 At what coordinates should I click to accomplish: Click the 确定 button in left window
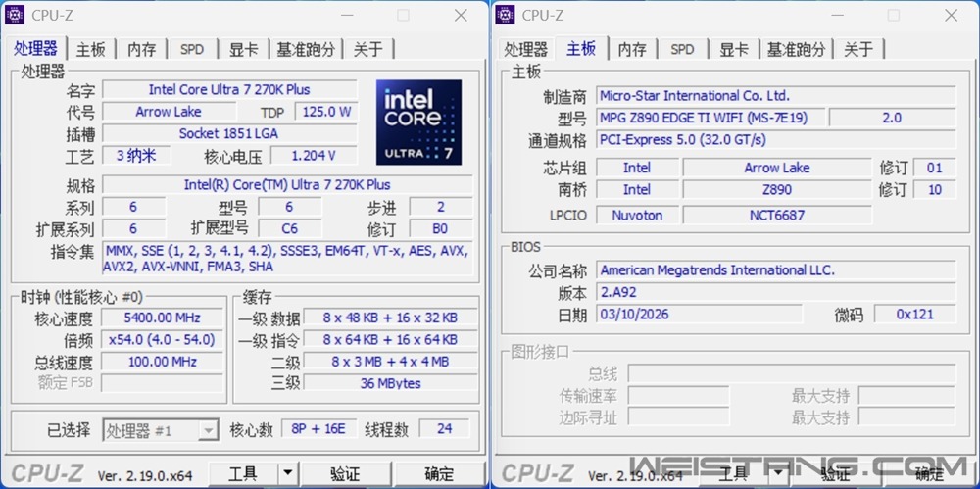[439, 473]
